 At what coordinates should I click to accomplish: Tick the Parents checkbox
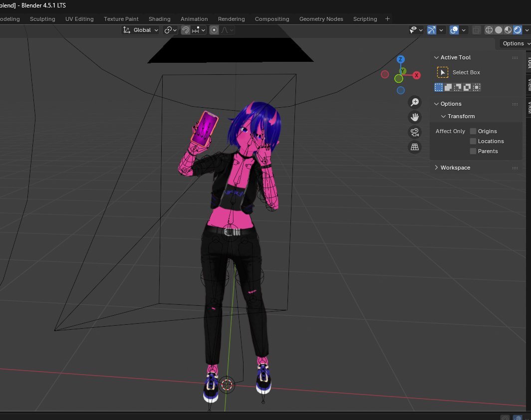click(x=473, y=151)
